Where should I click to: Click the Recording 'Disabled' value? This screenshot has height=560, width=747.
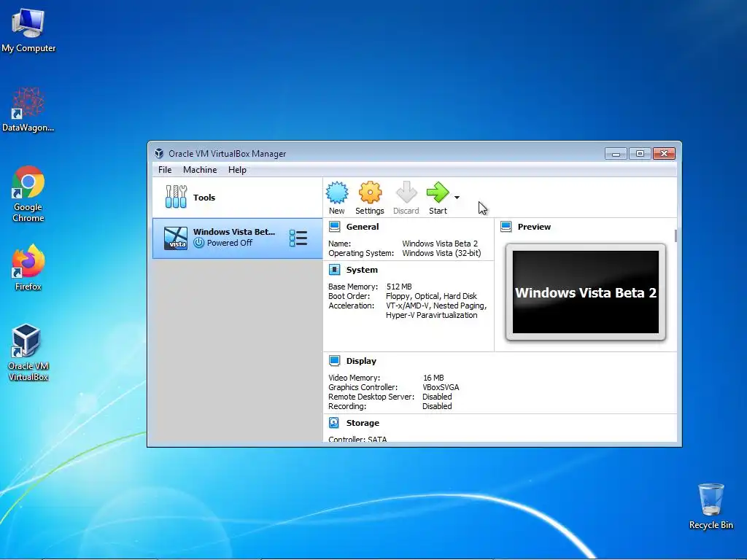437,406
